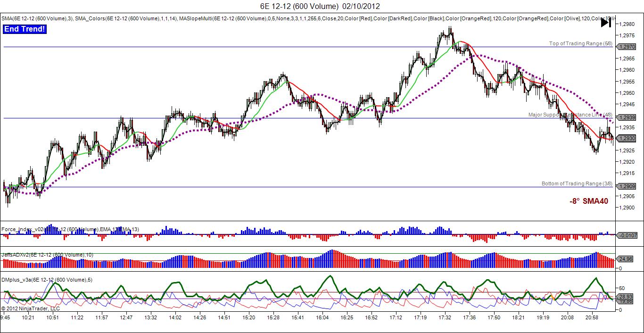644x333 pixels.
Task: Select the JeffsADXv2 indicator label
Action: tap(47, 255)
